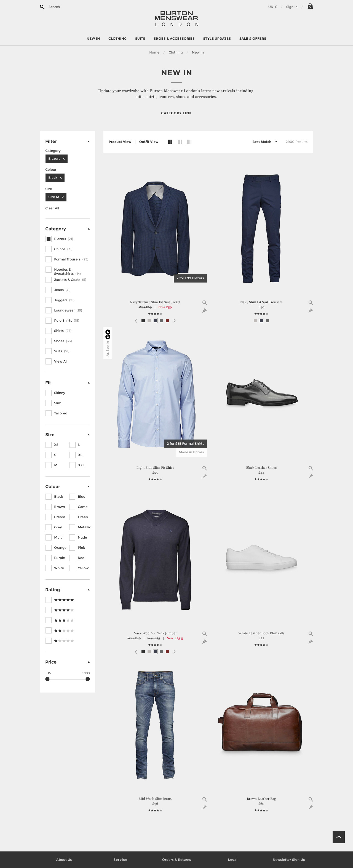The image size is (353, 868).
Task: Collapse the Price filter section
Action: [89, 662]
